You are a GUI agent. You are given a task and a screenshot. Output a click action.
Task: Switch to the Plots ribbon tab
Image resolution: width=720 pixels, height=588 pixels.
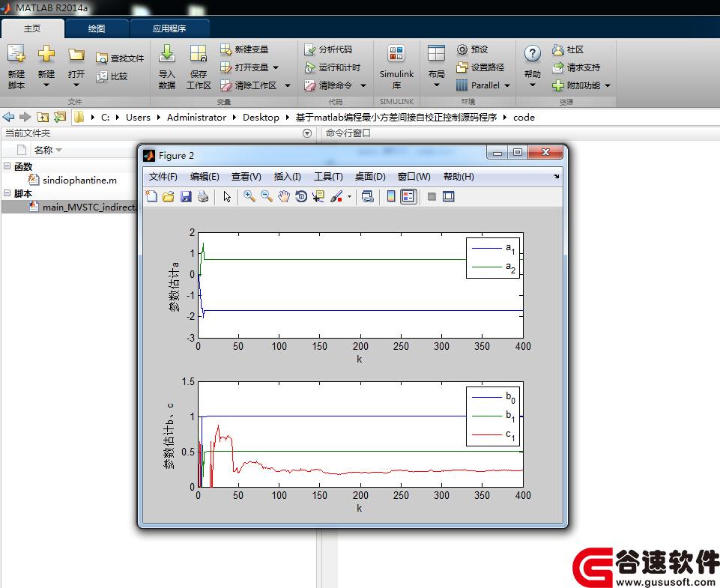[x=97, y=28]
